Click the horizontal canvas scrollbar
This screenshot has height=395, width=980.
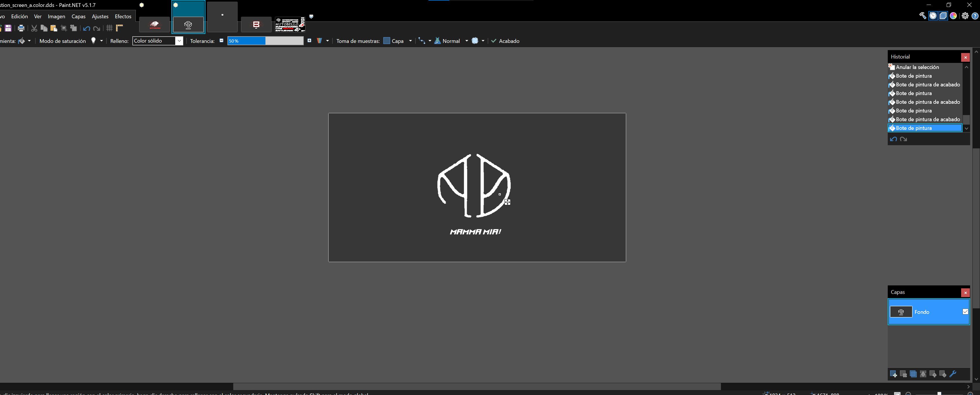477,386
